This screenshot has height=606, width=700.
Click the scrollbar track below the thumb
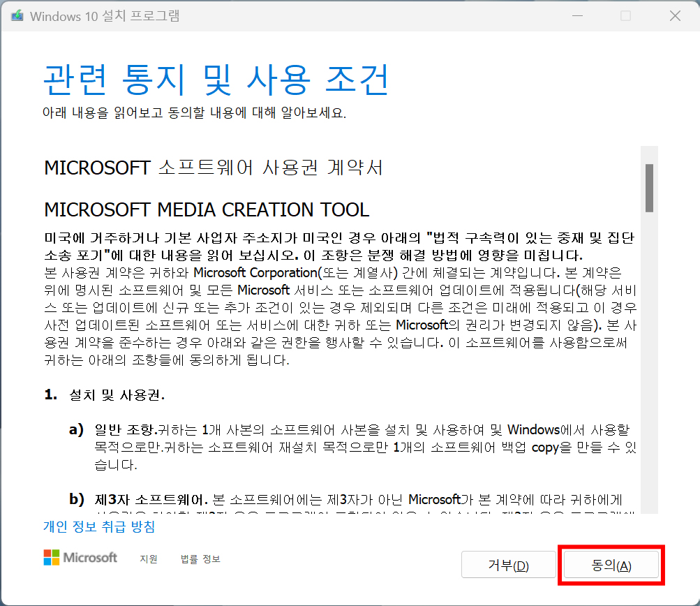click(649, 362)
